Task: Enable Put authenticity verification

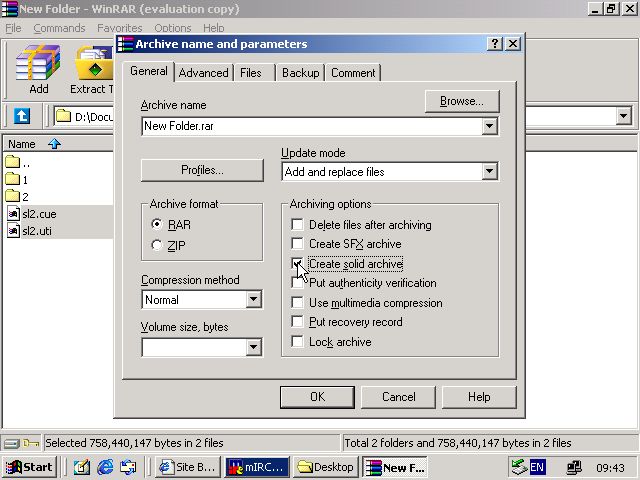Action: coord(298,282)
